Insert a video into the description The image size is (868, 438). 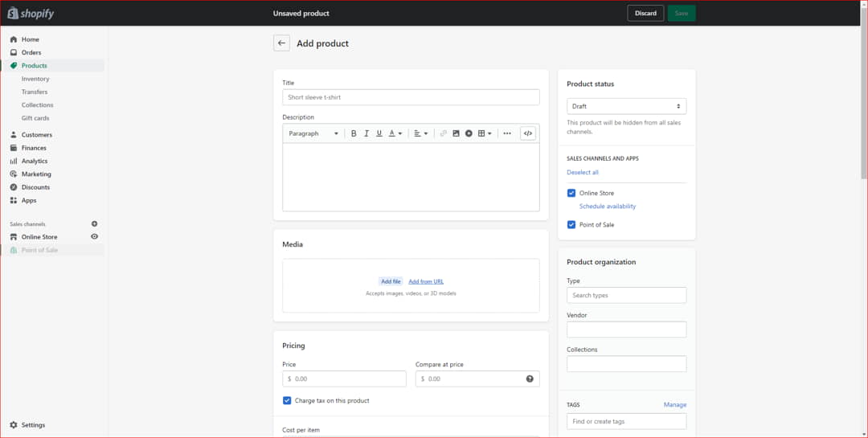coord(469,133)
